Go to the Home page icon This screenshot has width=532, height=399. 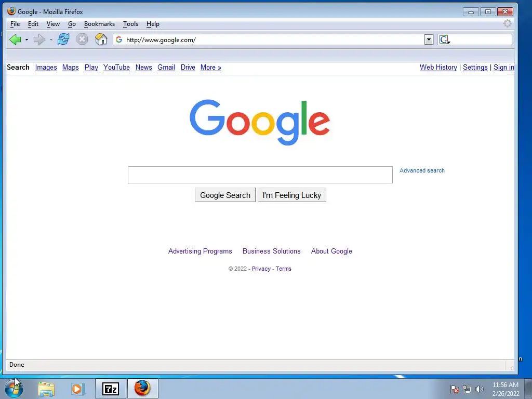point(101,39)
